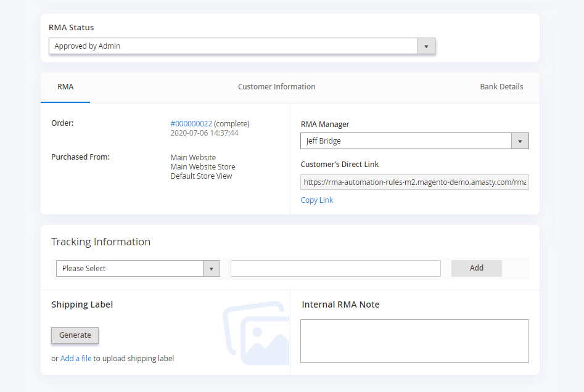Generate a shipping label
This screenshot has height=392, width=584.
(x=75, y=335)
